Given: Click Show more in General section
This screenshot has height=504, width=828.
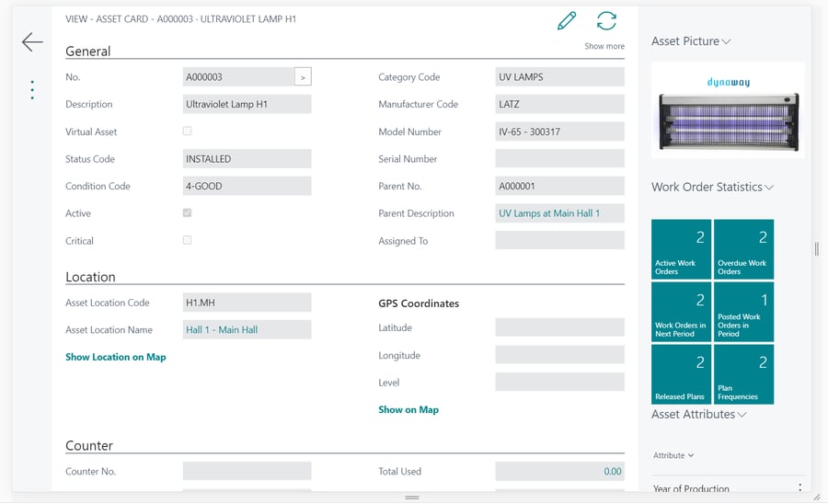Looking at the screenshot, I should [x=604, y=46].
